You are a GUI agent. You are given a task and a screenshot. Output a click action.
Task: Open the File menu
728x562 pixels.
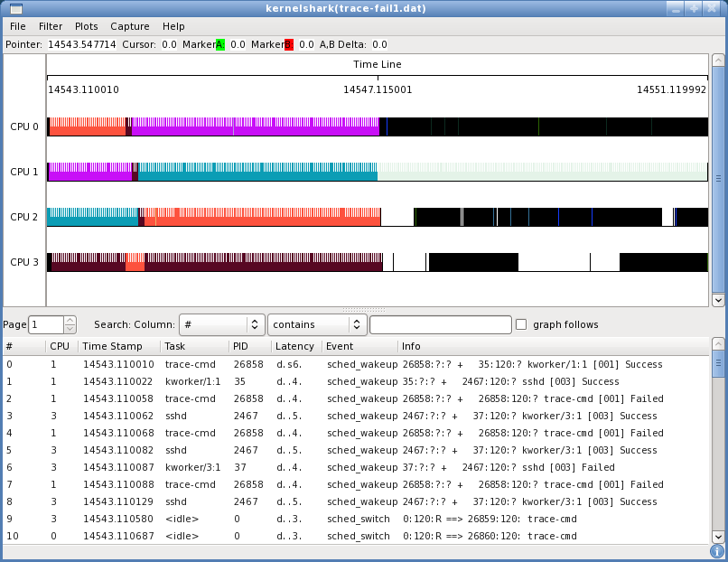pos(18,26)
